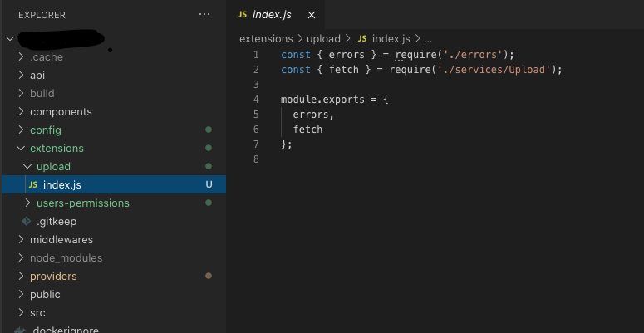Click the const keyword on line 2

tap(296, 70)
